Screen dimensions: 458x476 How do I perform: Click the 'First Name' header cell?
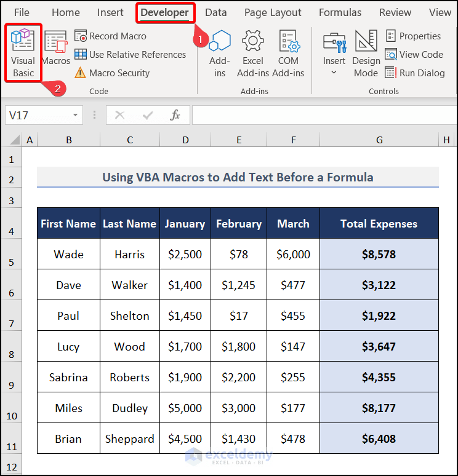point(69,223)
